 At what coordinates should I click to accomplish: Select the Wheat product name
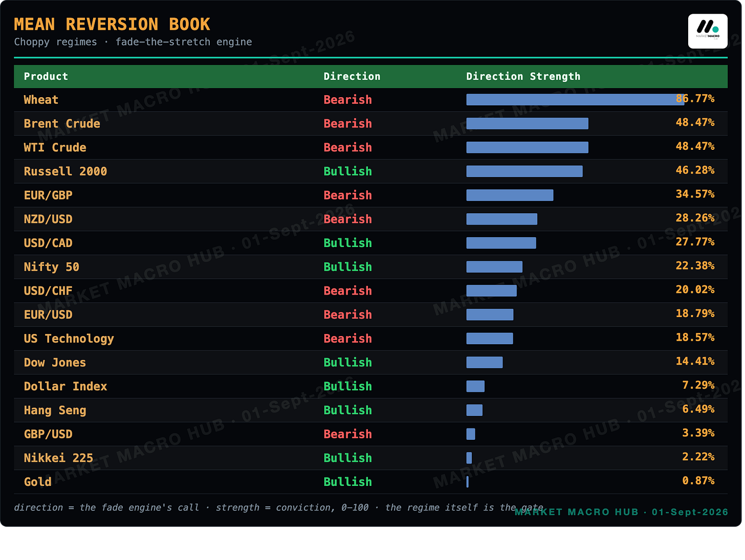pos(41,100)
